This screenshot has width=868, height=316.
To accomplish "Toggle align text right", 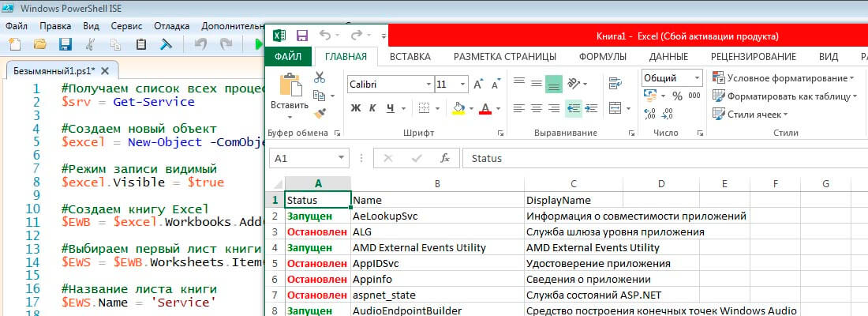I will click(554, 108).
